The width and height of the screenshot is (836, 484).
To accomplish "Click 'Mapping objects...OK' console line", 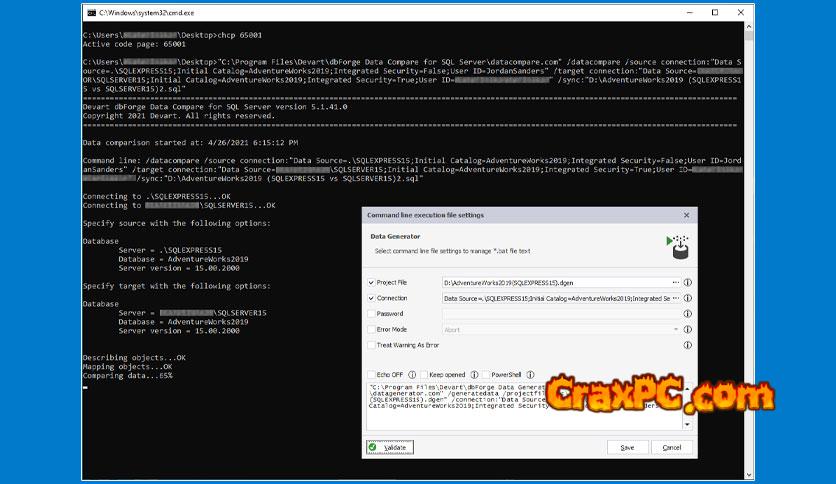I will click(127, 367).
